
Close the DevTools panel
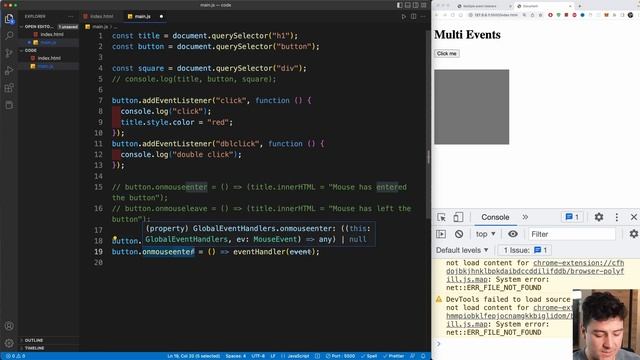[x=633, y=217]
